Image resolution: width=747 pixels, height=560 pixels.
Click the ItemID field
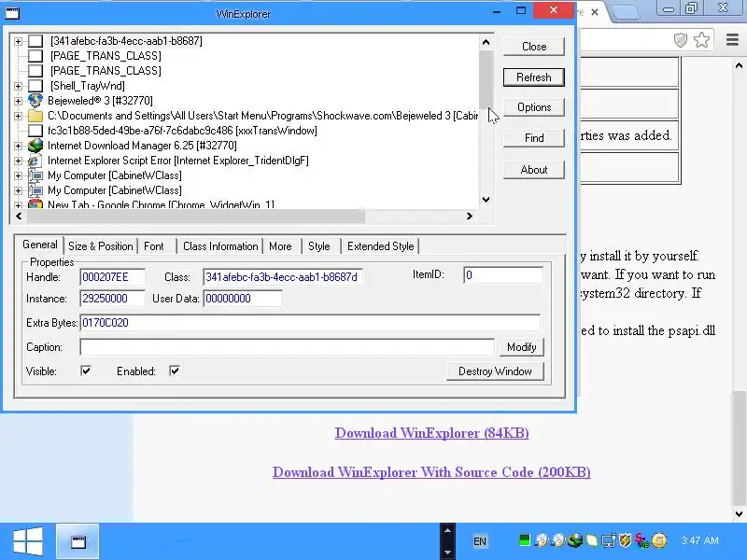point(503,275)
